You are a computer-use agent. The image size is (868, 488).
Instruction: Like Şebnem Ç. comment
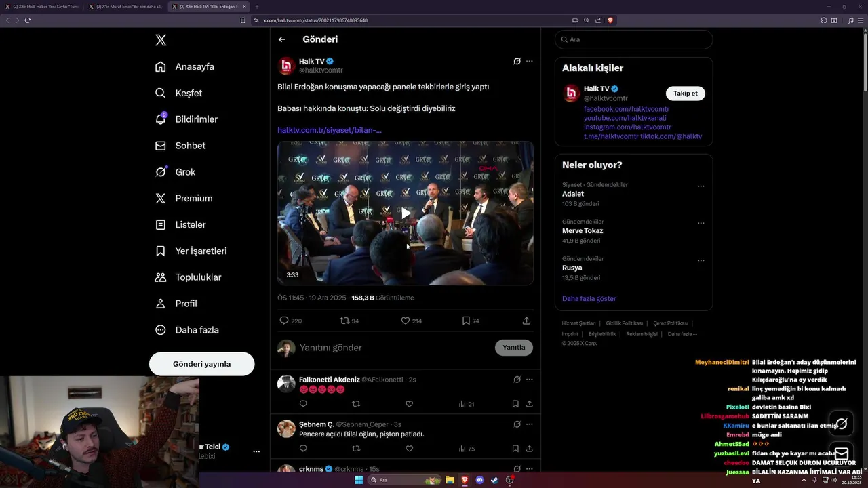(409, 449)
